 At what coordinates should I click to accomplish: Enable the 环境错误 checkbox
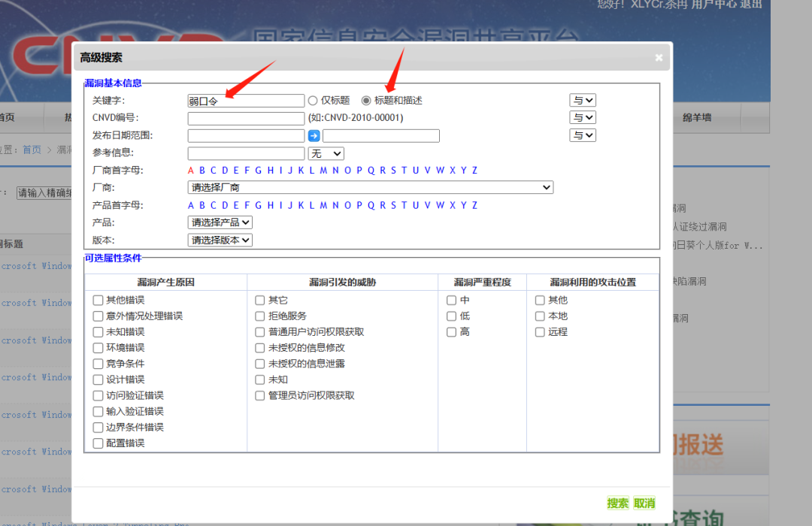tap(98, 348)
